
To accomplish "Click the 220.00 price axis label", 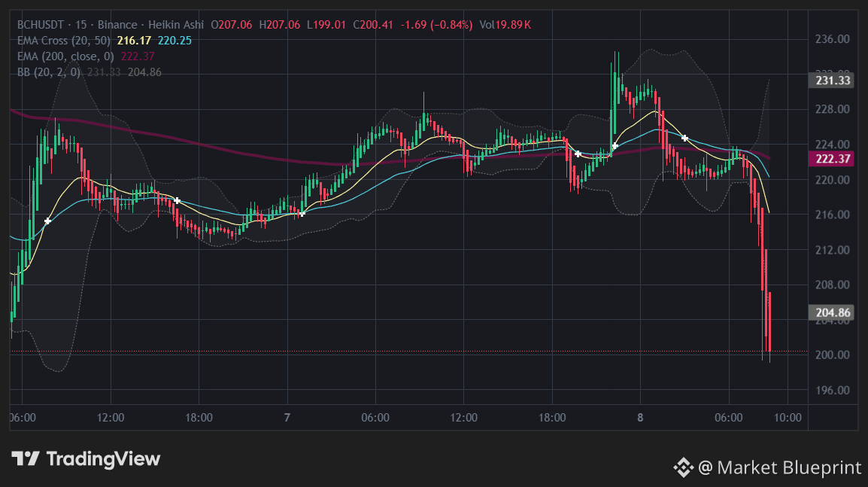I will (x=832, y=180).
